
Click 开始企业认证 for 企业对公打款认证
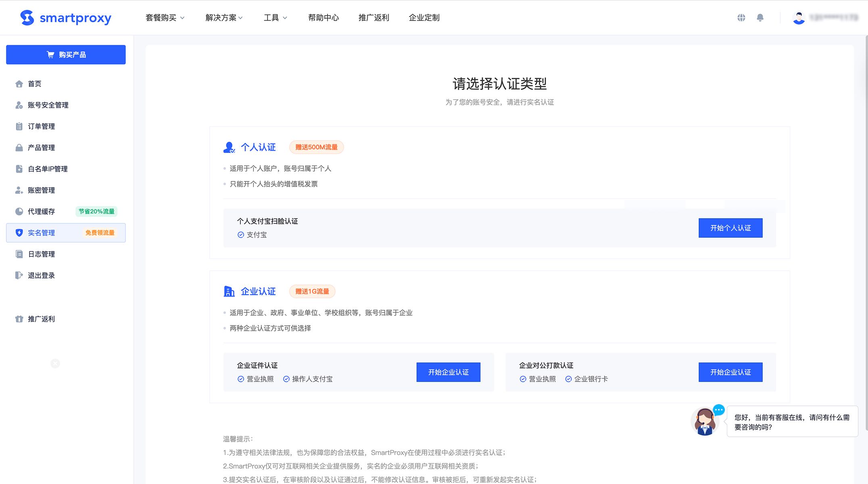pos(730,372)
